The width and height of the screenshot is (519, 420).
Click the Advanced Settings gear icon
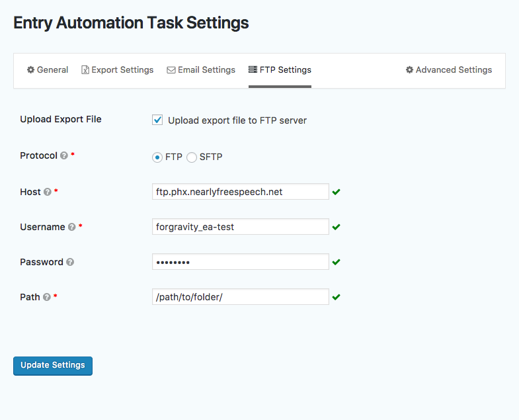click(410, 70)
